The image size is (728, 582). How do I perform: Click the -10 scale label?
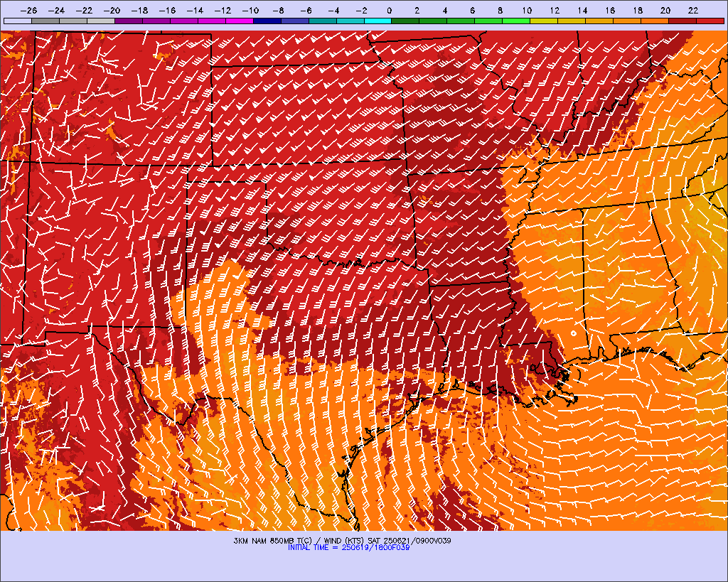(x=250, y=11)
